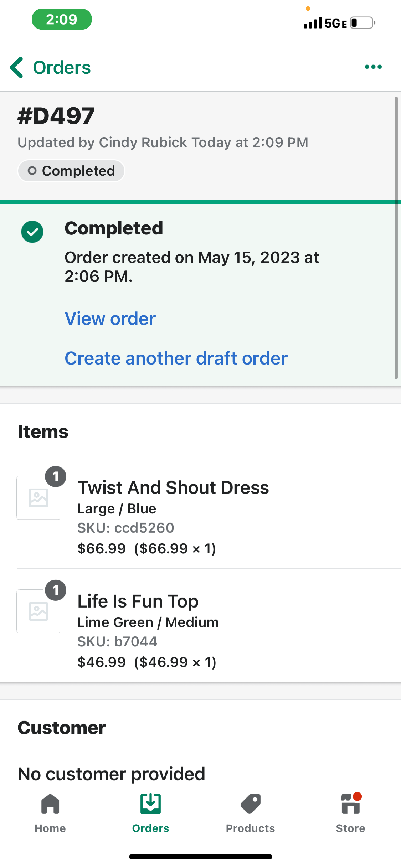This screenshot has height=868, width=401.
Task: Tap the green time indicator in status bar
Action: (62, 19)
